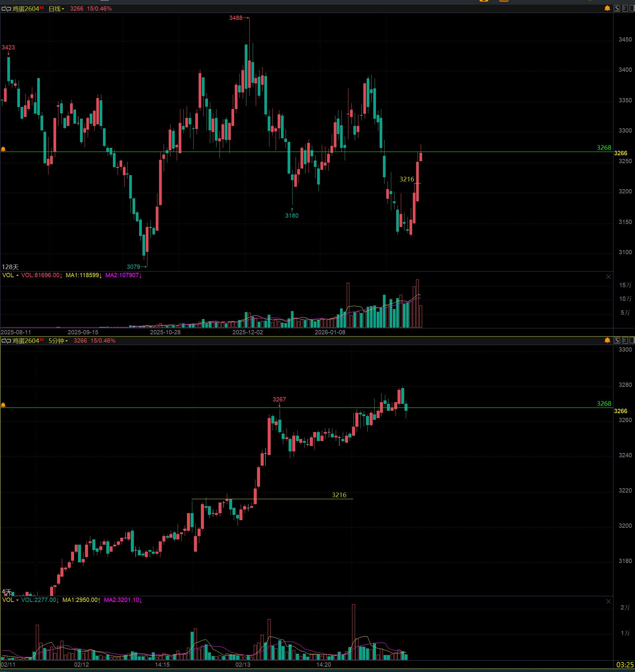Click the 鸡蛋2604 contract name on the 5分钟 chart
The width and height of the screenshot is (635, 672).
pos(26,341)
